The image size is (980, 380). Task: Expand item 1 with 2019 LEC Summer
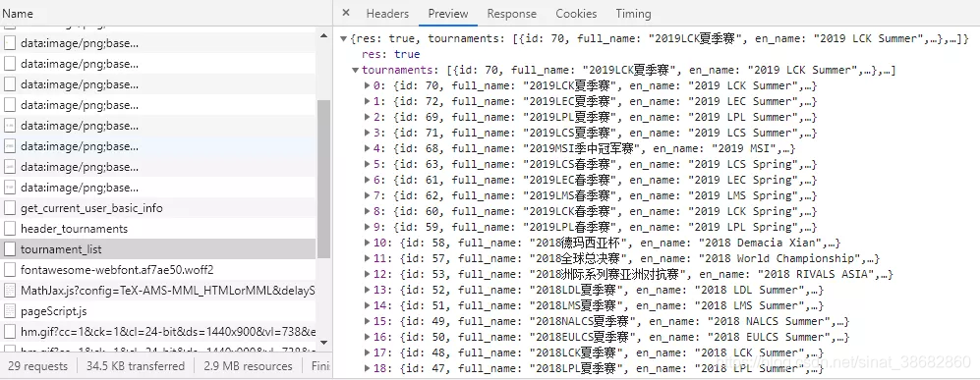click(367, 101)
